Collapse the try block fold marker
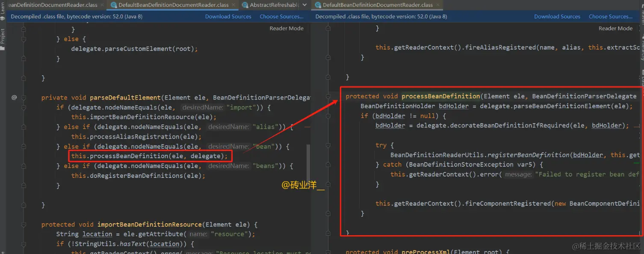The width and height of the screenshot is (644, 254). coord(328,145)
